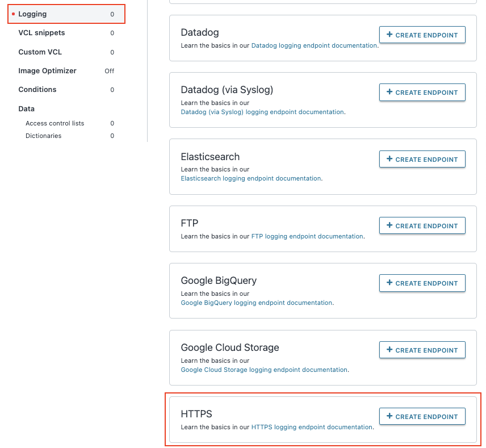Create a Google BigQuery endpoint
Viewport: 486px width, 448px height.
click(422, 283)
